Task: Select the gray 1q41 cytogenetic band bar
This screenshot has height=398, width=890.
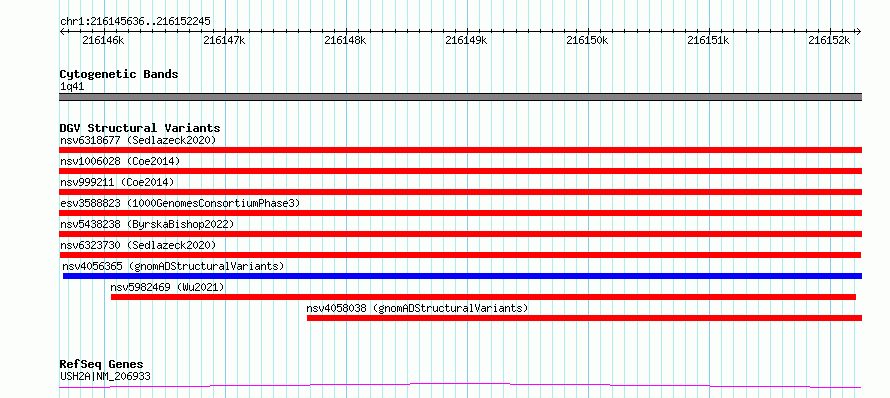Action: tap(460, 97)
